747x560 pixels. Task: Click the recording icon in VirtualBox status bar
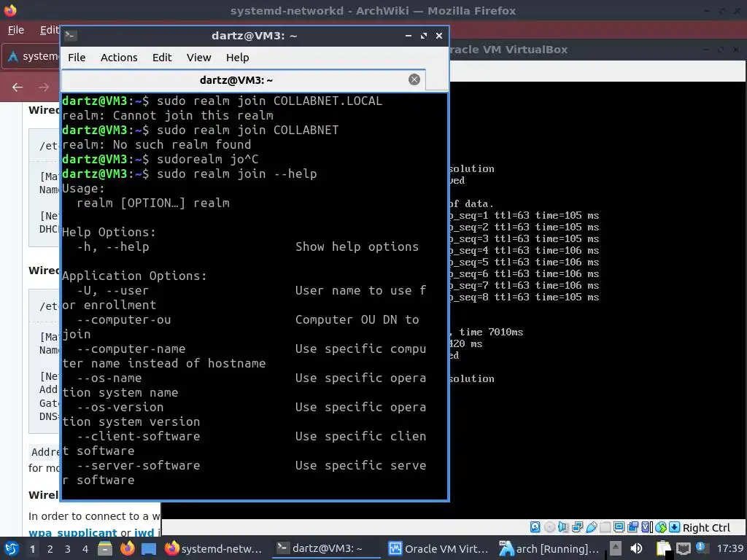(632, 527)
